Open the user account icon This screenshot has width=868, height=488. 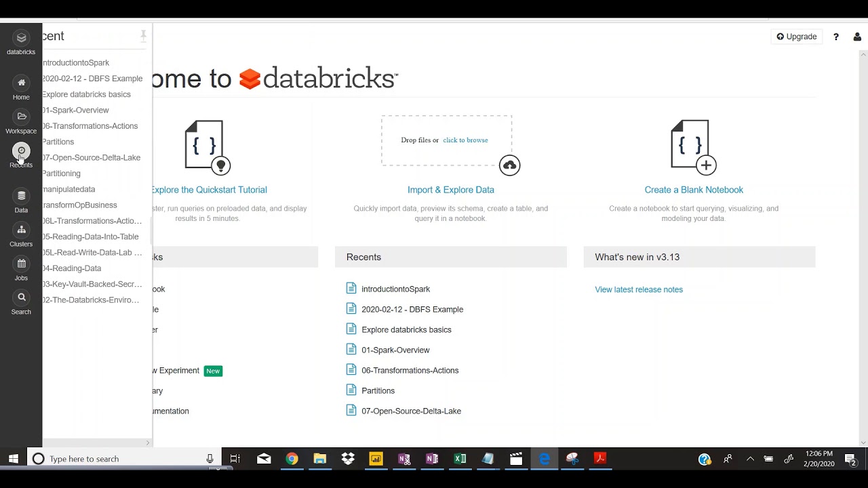[x=857, y=37]
